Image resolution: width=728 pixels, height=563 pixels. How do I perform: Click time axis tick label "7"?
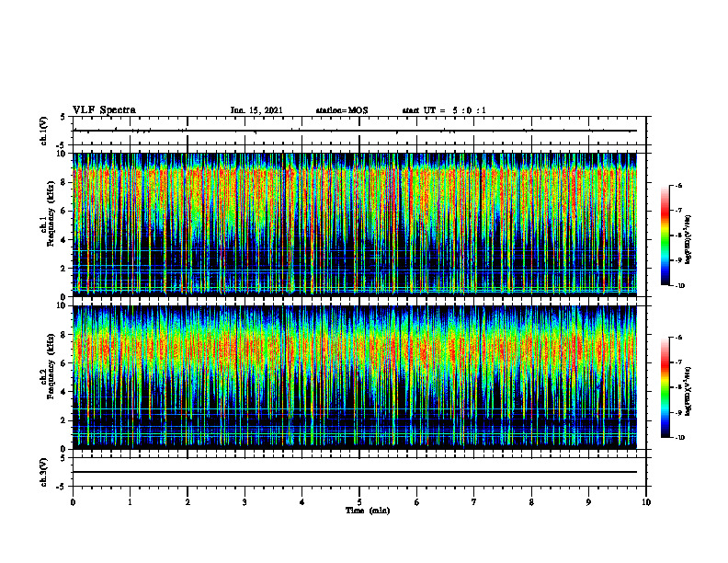(x=474, y=502)
